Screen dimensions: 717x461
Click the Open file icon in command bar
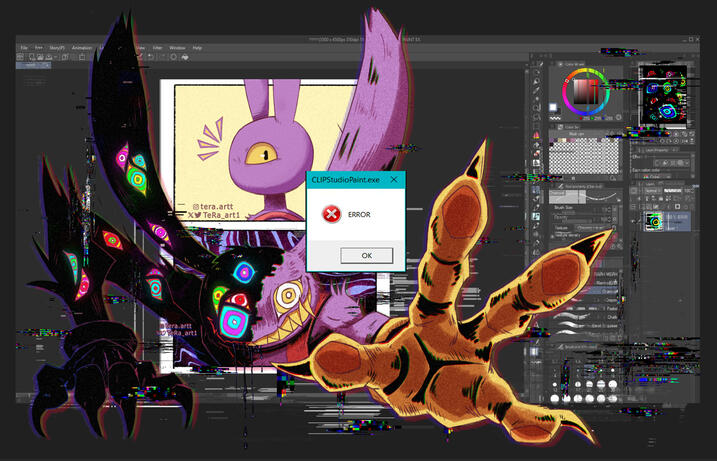[x=40, y=57]
